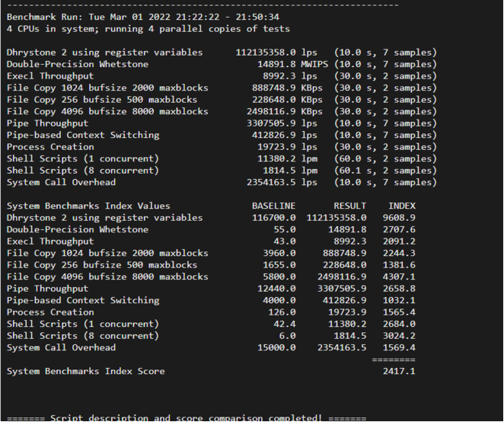Select 2354163.5 lps System Call Overhead value
Image resolution: width=504 pixels, height=422 pixels.
click(282, 182)
